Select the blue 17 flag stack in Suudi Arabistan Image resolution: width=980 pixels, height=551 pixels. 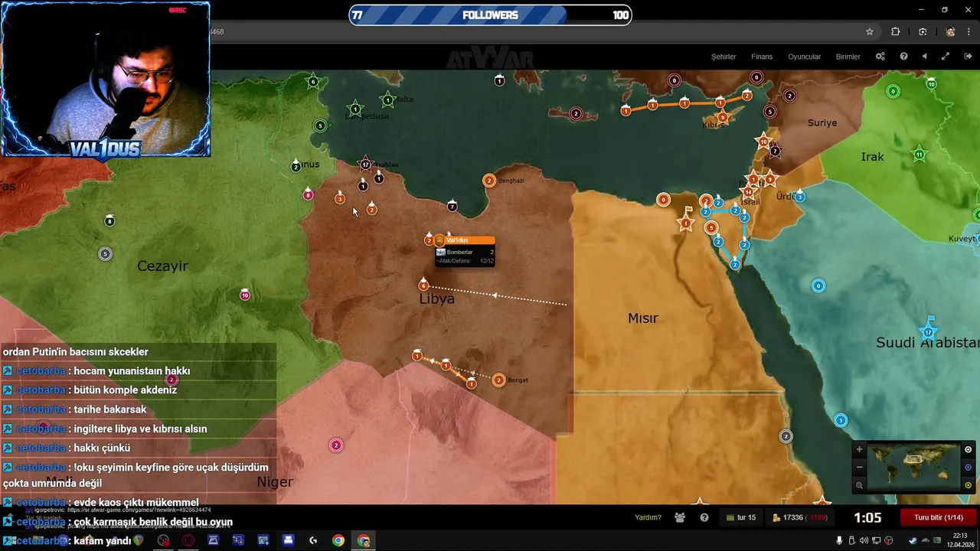[x=929, y=331]
